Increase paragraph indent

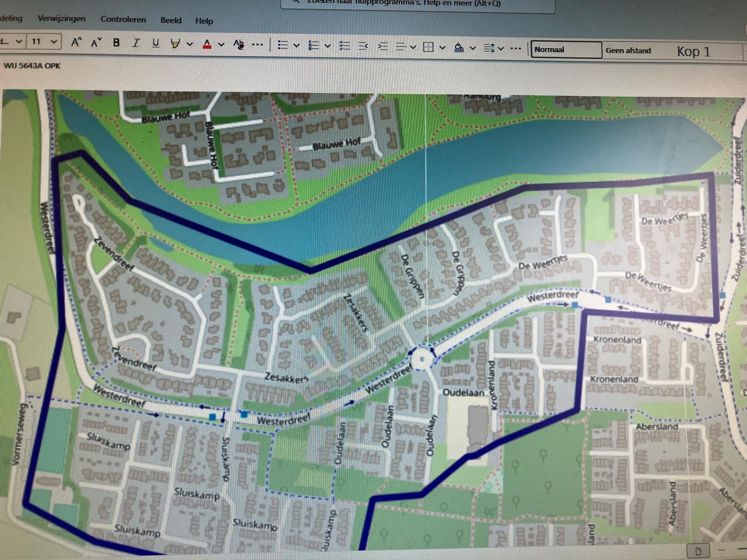tap(382, 46)
